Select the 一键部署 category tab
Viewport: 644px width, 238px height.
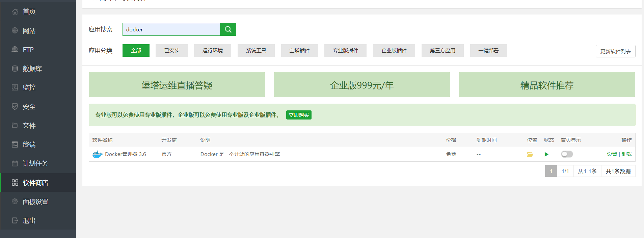pos(488,51)
